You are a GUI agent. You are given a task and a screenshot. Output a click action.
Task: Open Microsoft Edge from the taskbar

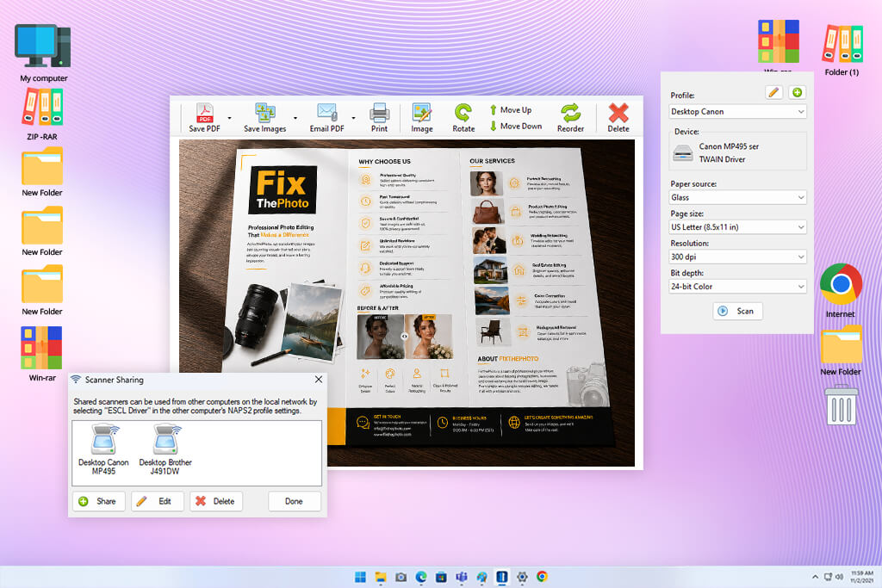coord(420,577)
